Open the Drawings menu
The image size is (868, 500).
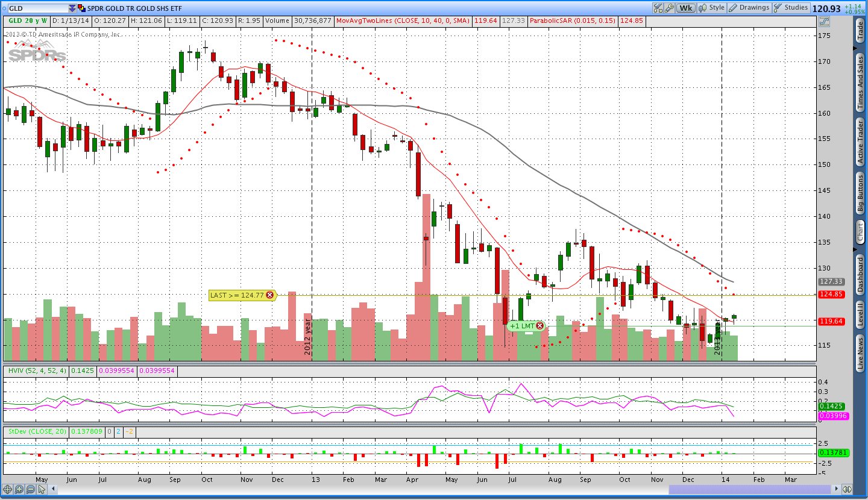coord(749,8)
